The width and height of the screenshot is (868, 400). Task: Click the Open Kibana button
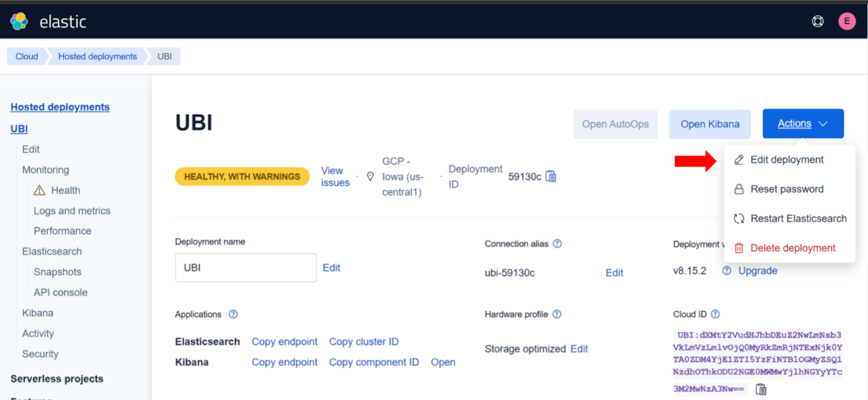[x=710, y=124]
